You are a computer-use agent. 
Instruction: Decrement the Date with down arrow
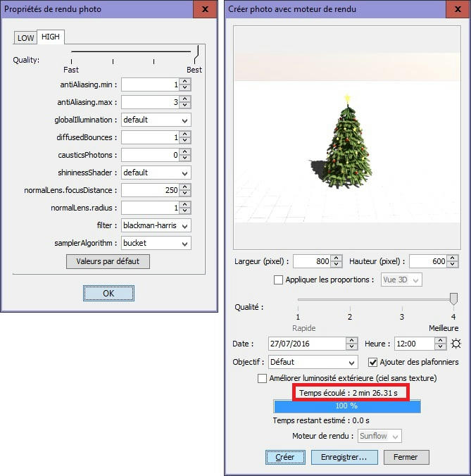click(x=351, y=347)
